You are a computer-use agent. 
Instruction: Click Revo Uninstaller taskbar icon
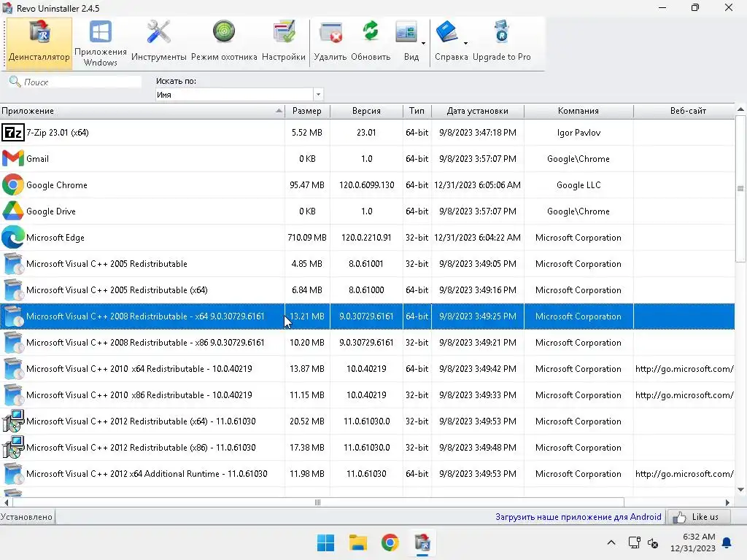pos(422,542)
